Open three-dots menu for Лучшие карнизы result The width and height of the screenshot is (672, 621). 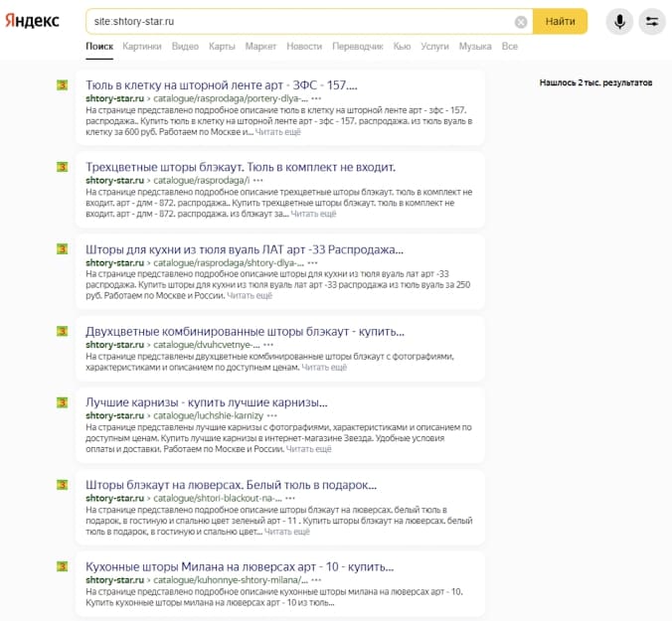click(x=271, y=415)
